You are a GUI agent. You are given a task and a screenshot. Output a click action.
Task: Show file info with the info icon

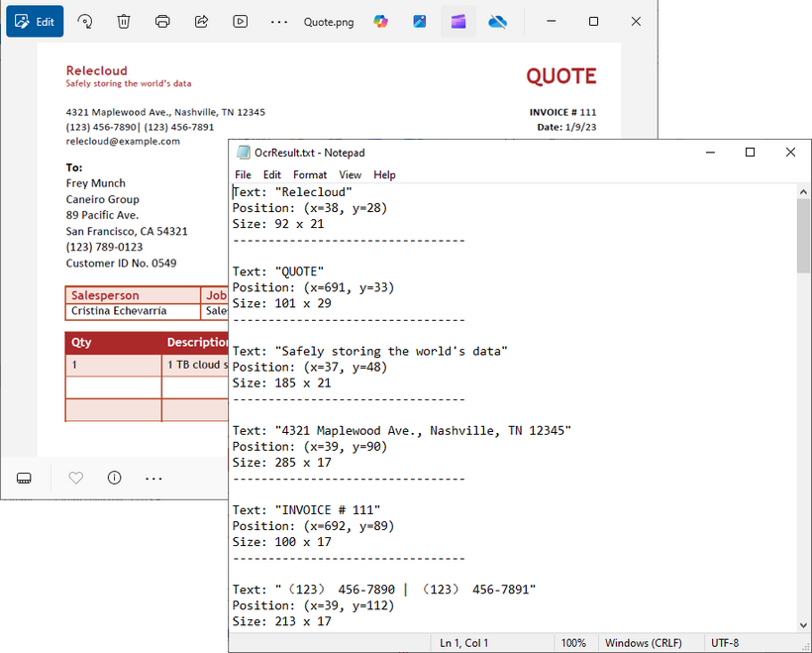[115, 478]
